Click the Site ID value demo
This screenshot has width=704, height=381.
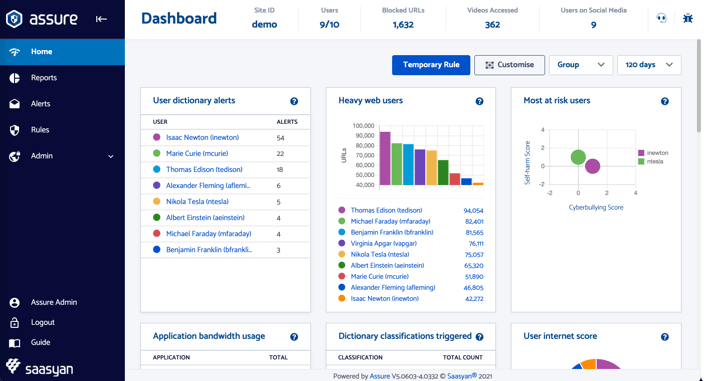pyautogui.click(x=264, y=25)
